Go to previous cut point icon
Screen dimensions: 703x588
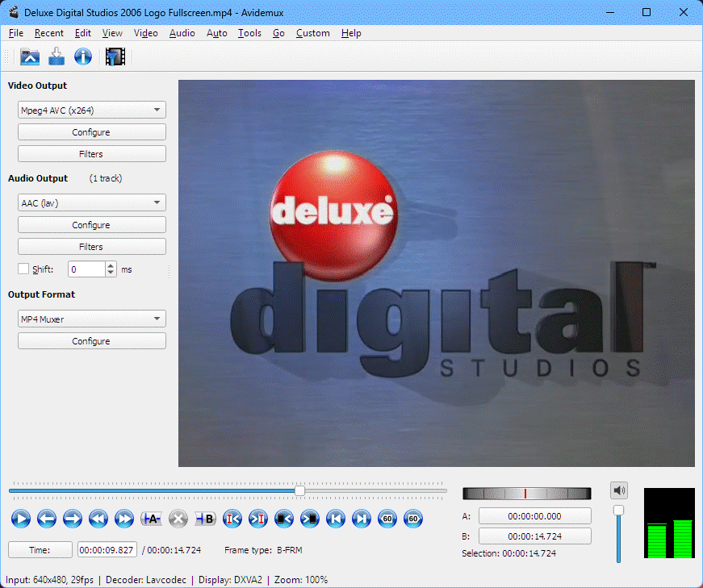tap(232, 519)
